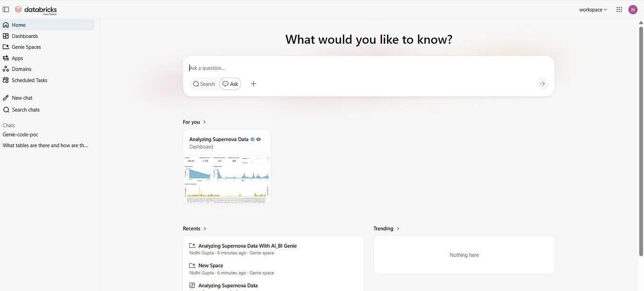Open the app switcher grid icon
Image resolution: width=644 pixels, height=291 pixels.
[619, 9]
